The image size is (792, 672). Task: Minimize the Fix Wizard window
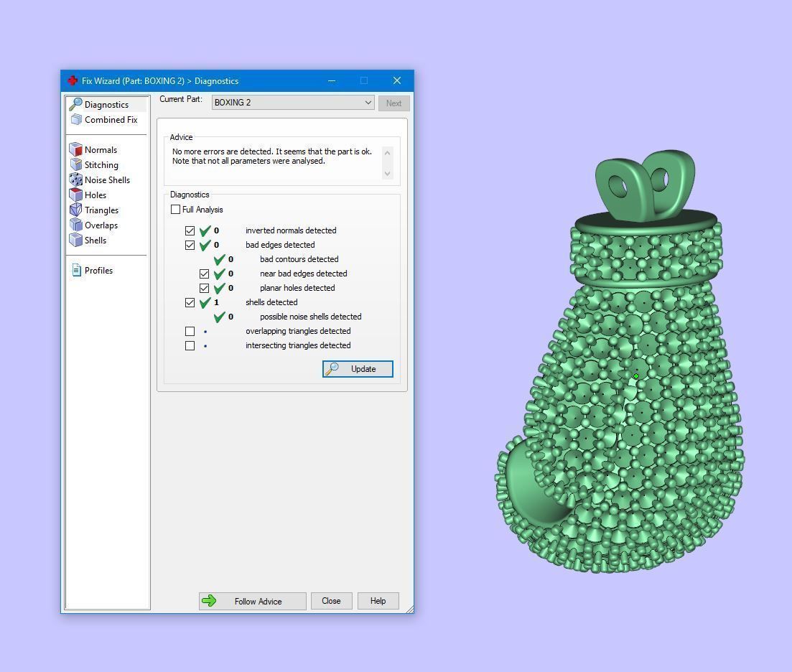(x=332, y=81)
